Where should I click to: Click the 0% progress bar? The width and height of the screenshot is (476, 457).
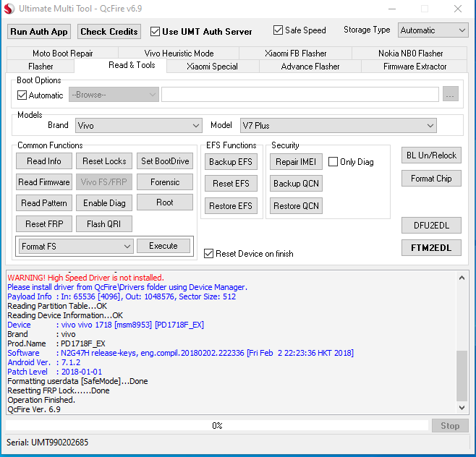[x=217, y=425]
